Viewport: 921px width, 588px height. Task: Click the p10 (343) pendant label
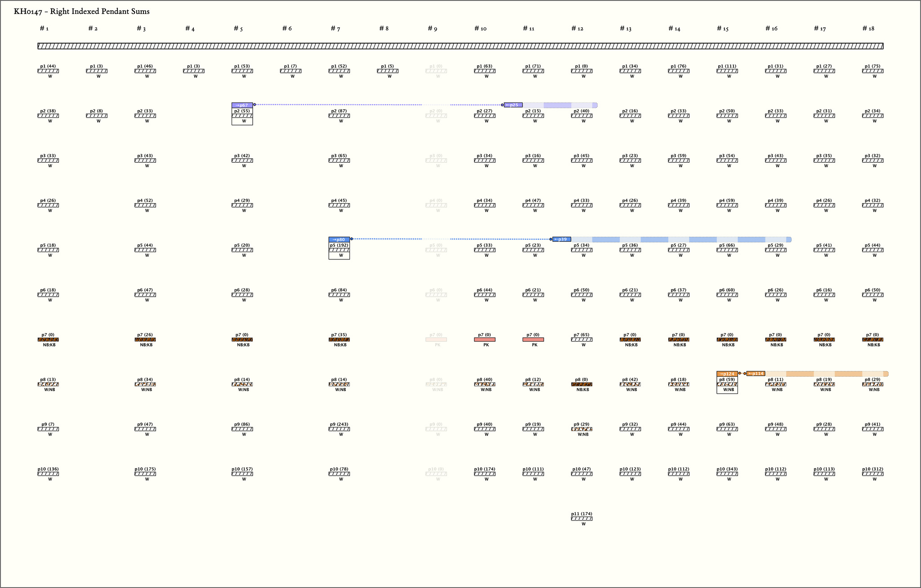(727, 469)
